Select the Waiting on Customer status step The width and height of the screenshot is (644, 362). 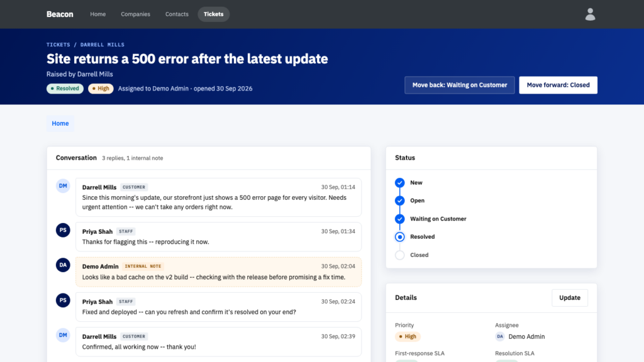coord(399,219)
